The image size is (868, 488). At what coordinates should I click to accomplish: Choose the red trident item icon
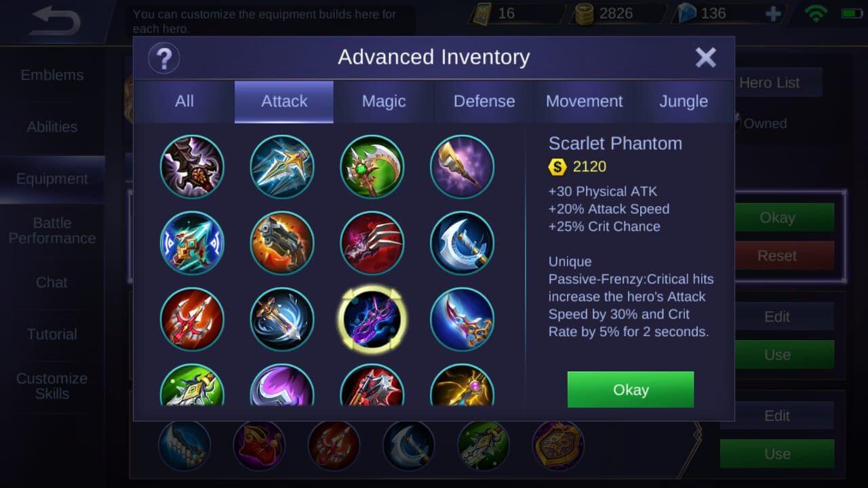pos(192,319)
